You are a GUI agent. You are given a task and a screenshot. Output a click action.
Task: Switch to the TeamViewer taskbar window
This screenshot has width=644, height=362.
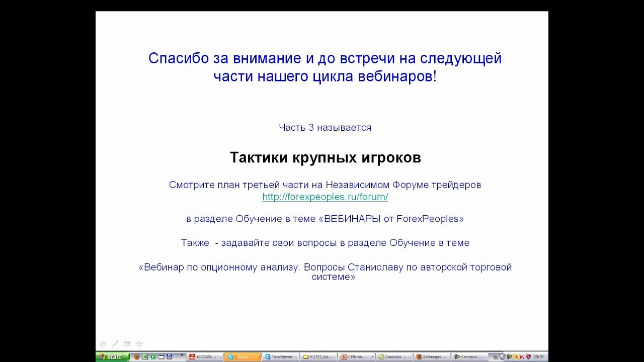pyautogui.click(x=281, y=357)
